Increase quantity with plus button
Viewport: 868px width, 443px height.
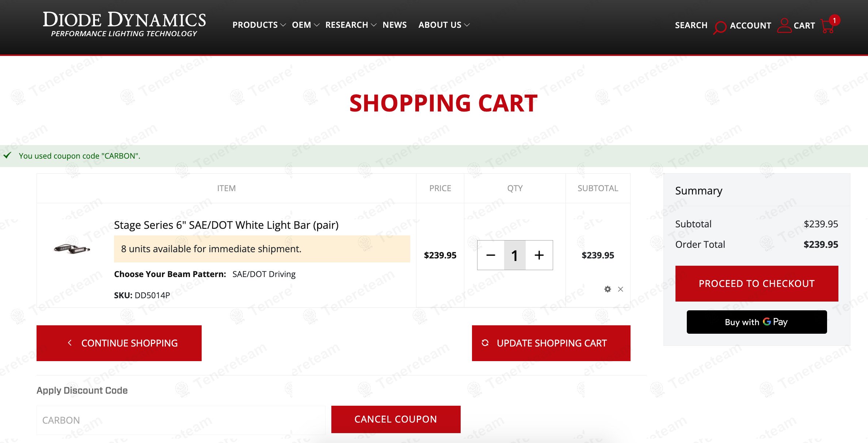point(539,255)
